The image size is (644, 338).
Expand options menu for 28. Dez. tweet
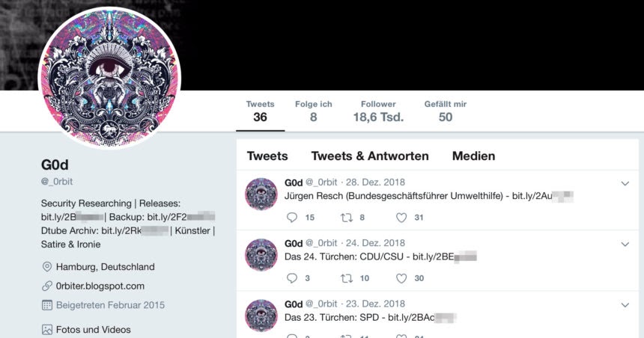pyautogui.click(x=625, y=183)
